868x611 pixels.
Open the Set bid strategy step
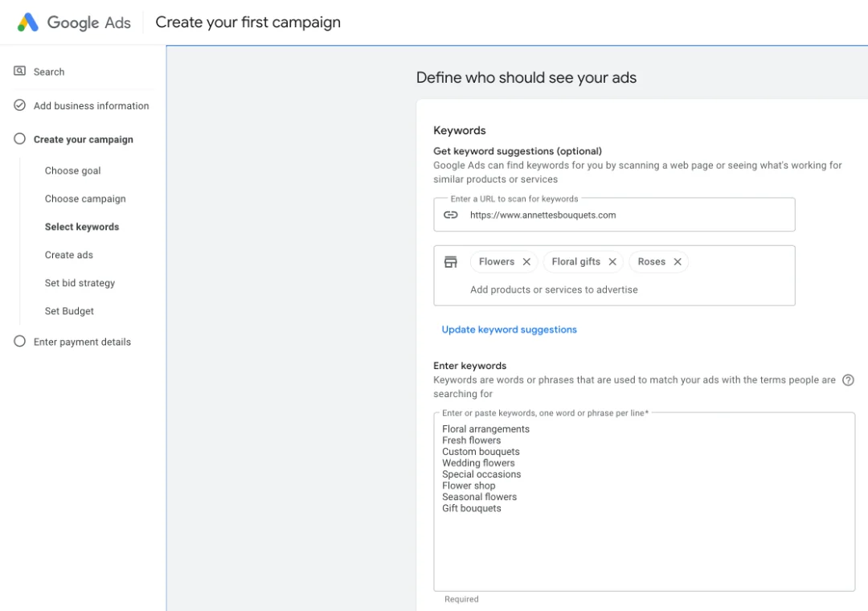pos(80,283)
